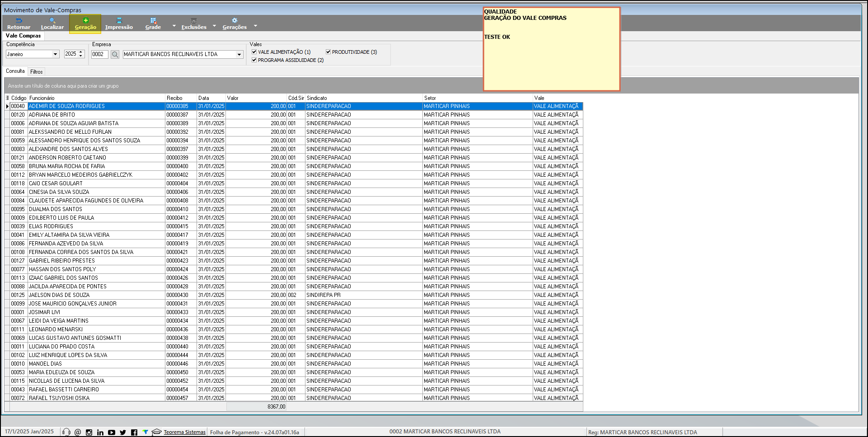The width and height of the screenshot is (868, 437).
Task: Click the Empresa magnifier lookup icon
Action: tap(115, 54)
